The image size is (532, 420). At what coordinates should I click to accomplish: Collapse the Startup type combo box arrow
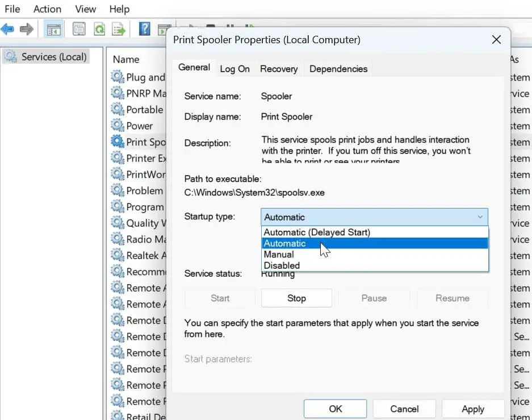tap(480, 217)
